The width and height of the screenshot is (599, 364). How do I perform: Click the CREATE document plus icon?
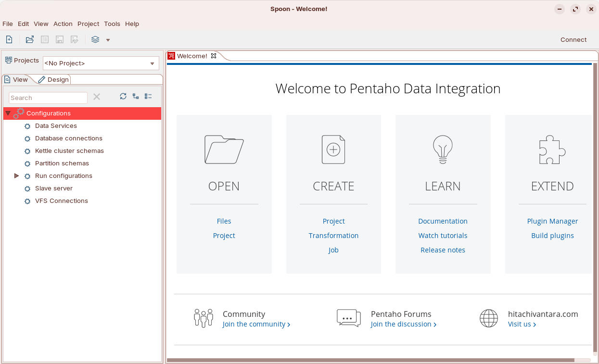click(x=333, y=150)
